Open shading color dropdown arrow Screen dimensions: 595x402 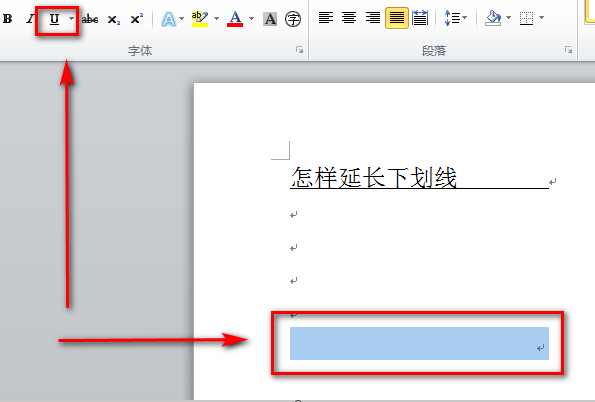pyautogui.click(x=508, y=17)
